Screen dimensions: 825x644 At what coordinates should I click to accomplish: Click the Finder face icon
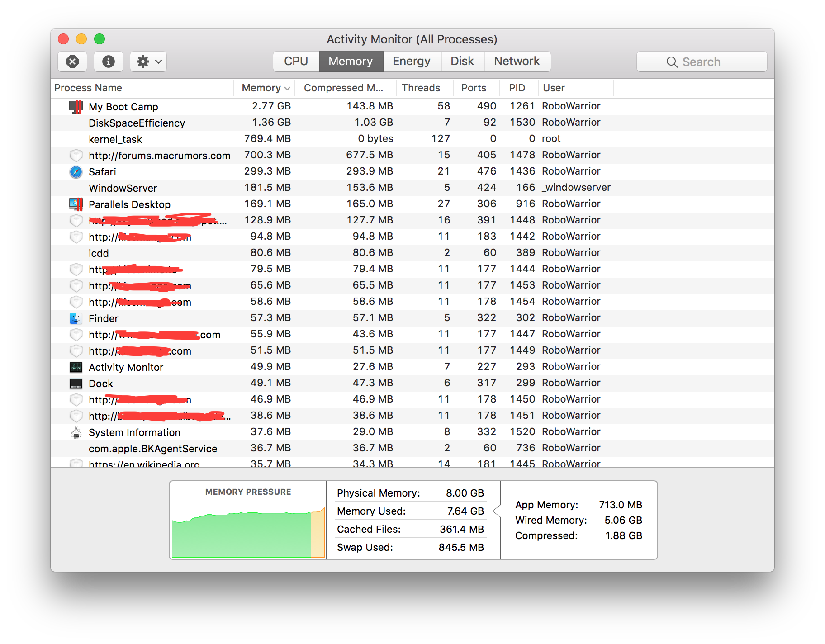(x=76, y=318)
